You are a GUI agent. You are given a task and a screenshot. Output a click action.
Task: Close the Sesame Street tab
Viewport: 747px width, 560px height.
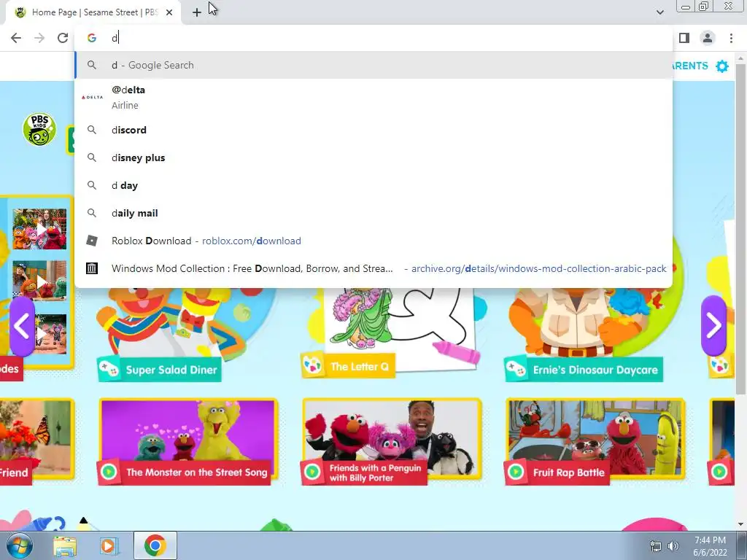[169, 12]
